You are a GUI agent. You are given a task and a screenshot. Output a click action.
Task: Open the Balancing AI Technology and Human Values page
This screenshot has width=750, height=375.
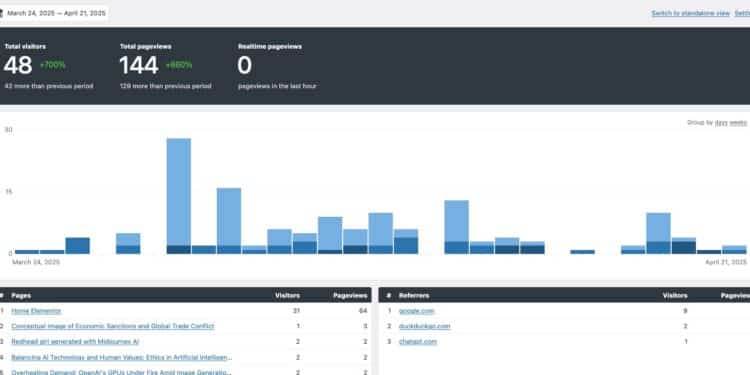click(x=122, y=357)
